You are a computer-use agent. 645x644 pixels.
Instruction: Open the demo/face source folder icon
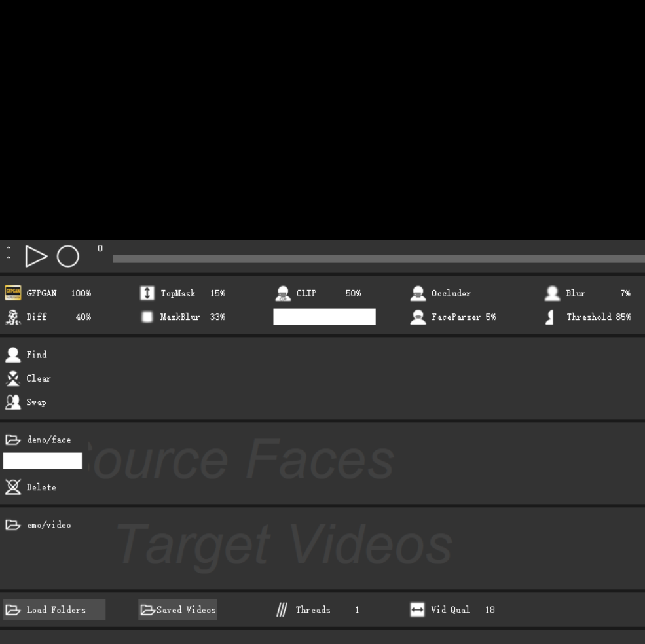12,440
